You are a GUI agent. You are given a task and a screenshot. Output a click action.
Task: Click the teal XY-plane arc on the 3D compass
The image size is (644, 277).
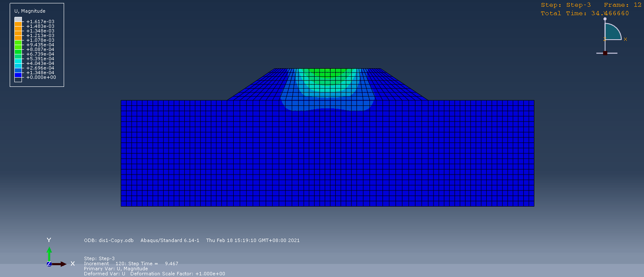[x=612, y=32]
